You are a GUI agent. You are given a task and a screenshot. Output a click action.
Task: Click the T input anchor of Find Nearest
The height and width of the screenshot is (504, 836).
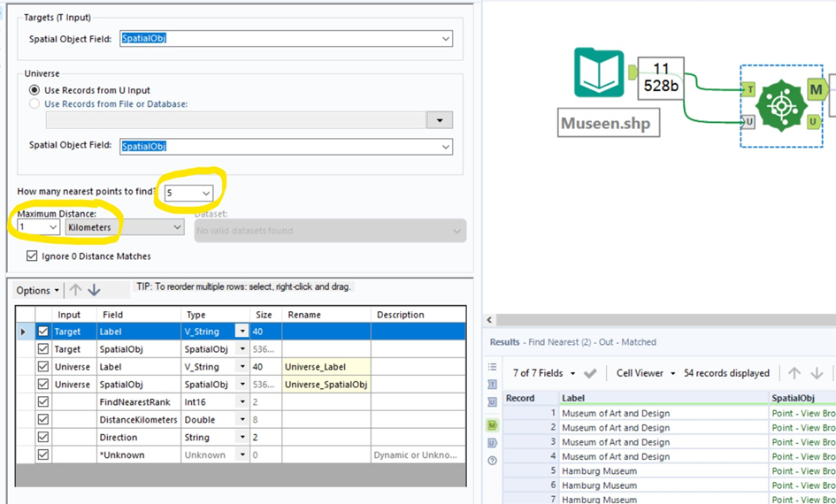[x=749, y=89]
